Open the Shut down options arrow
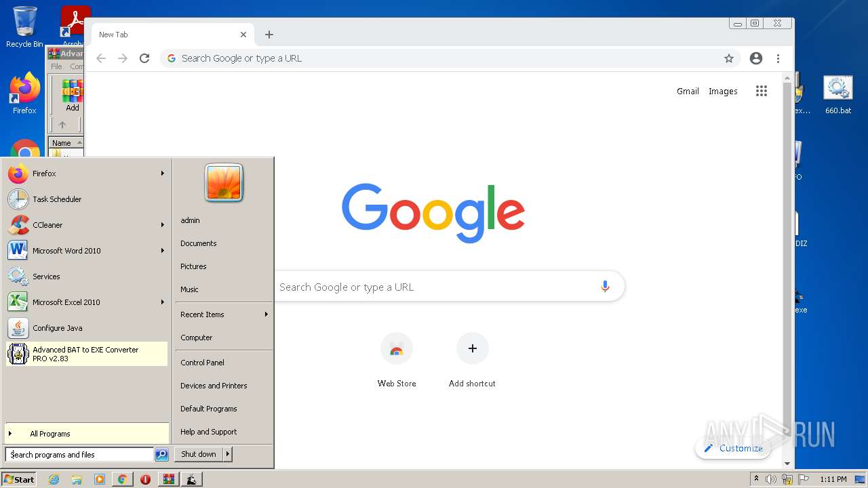The width and height of the screenshot is (868, 488). click(228, 454)
